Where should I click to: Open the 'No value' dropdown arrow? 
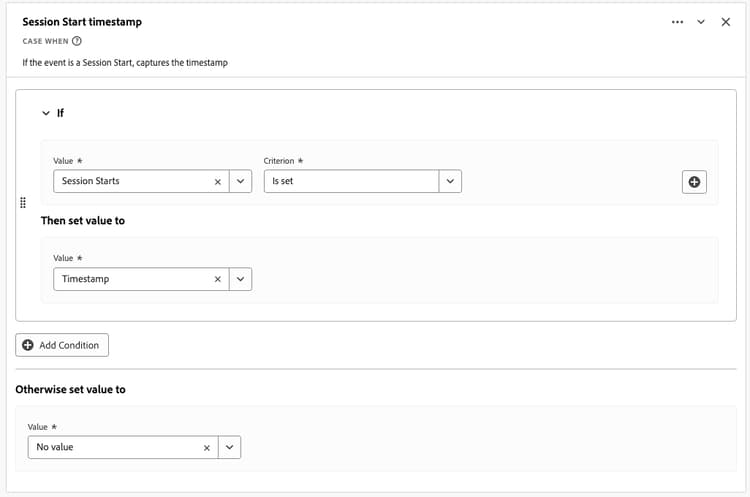click(x=230, y=447)
